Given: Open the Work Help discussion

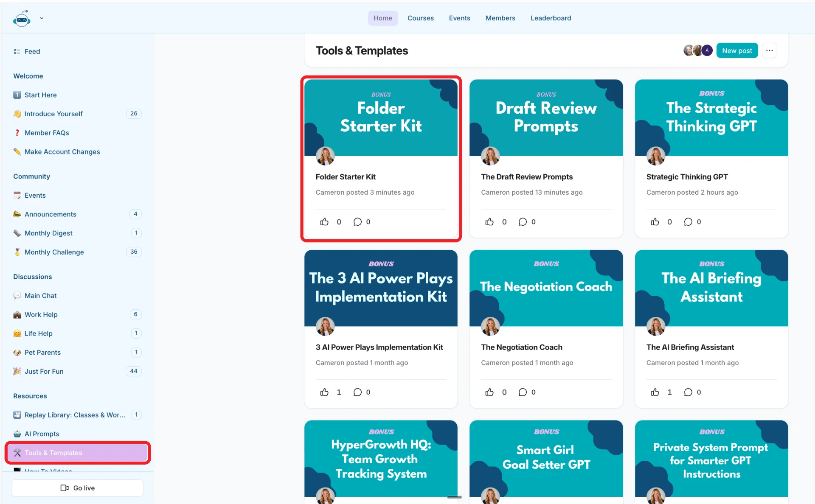Looking at the screenshot, I should click(76, 314).
